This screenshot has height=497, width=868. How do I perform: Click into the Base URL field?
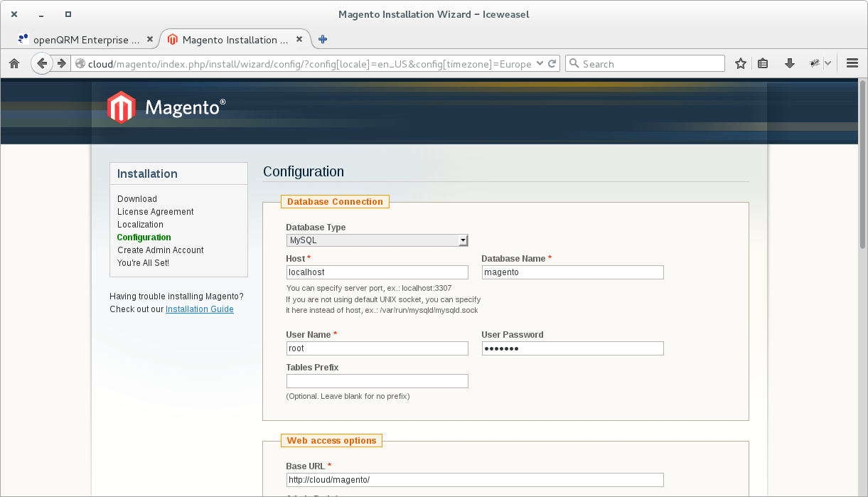point(474,480)
